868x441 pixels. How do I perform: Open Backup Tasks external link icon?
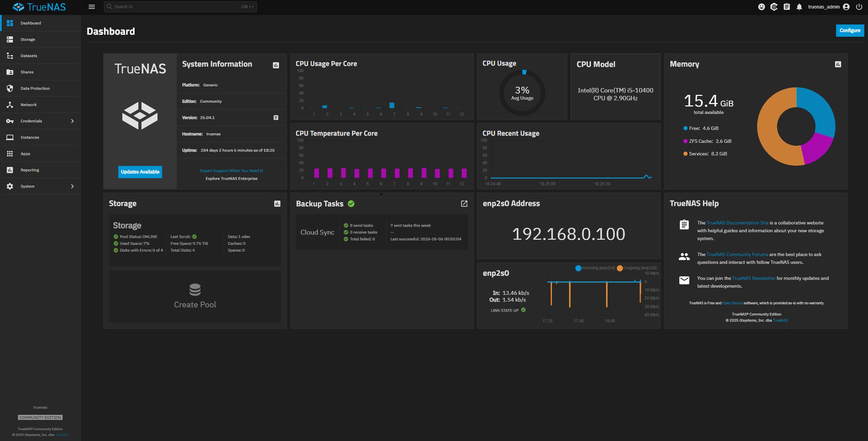pos(464,204)
